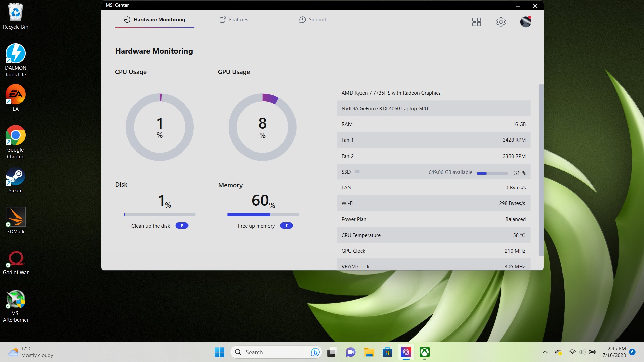Click the hardware list vertical scrollbar
The height and width of the screenshot is (362, 644).
(541, 170)
